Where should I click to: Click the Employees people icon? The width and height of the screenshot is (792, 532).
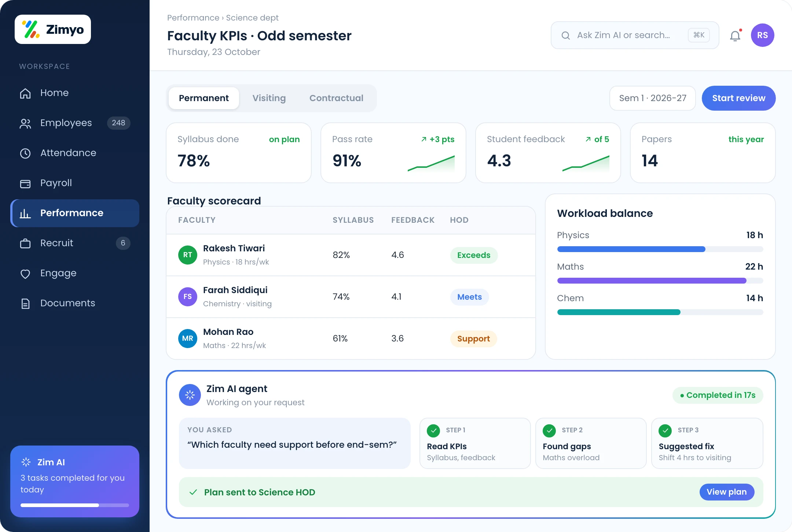pyautogui.click(x=25, y=123)
